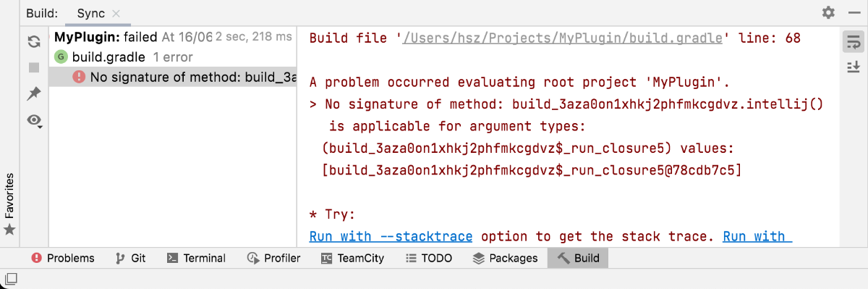Open Build panel settings gear
The width and height of the screenshot is (868, 289).
coord(828,13)
